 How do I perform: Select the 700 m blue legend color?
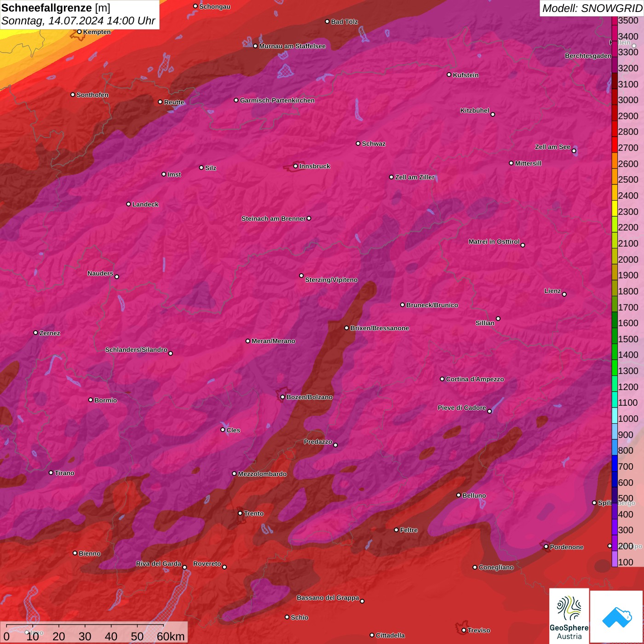coord(615,463)
